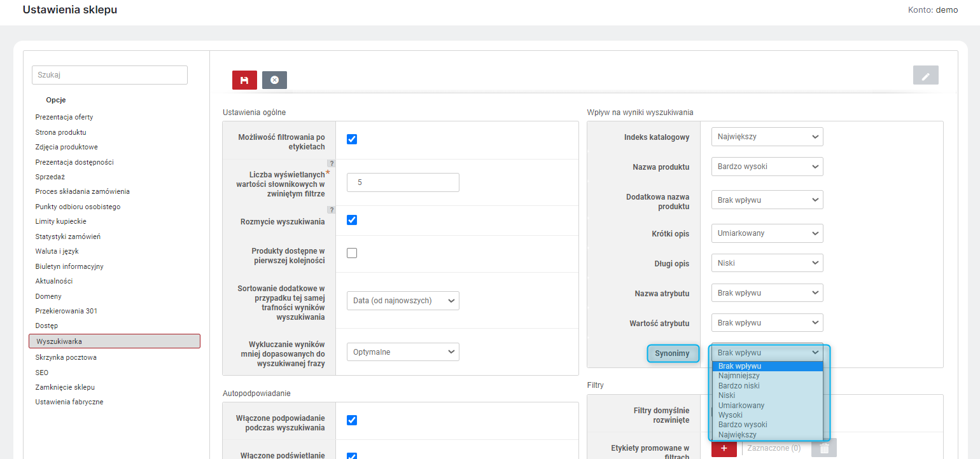Click the trash delete icon near Zaznaczone
The height and width of the screenshot is (459, 980).
[x=824, y=448]
